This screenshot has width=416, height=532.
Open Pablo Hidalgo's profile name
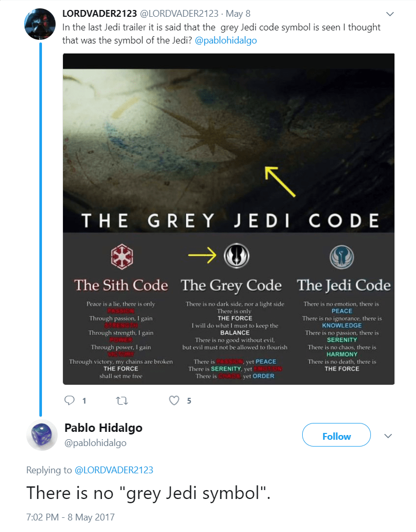103,428
